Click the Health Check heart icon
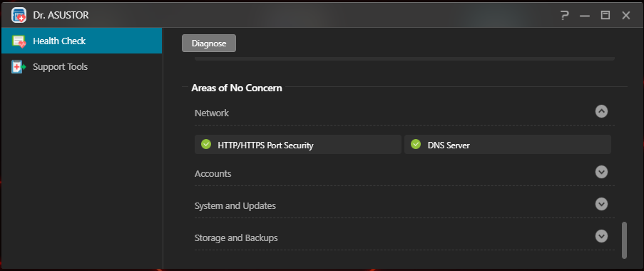This screenshot has height=271, width=644. [x=19, y=41]
